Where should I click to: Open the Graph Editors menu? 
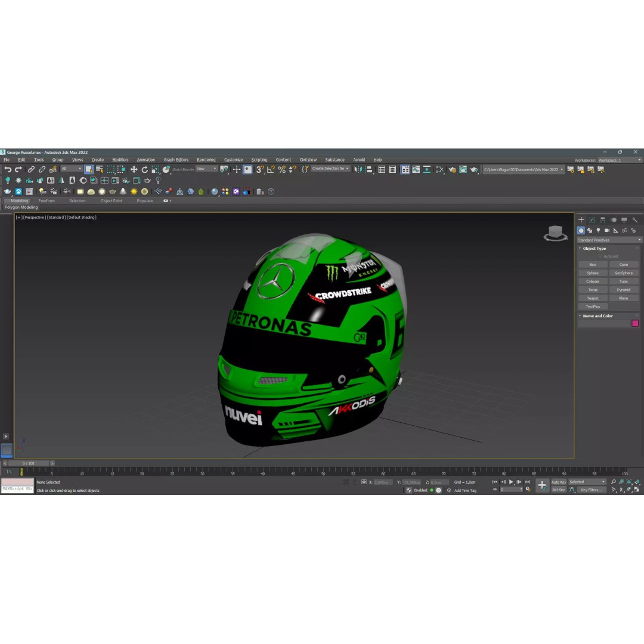[176, 160]
